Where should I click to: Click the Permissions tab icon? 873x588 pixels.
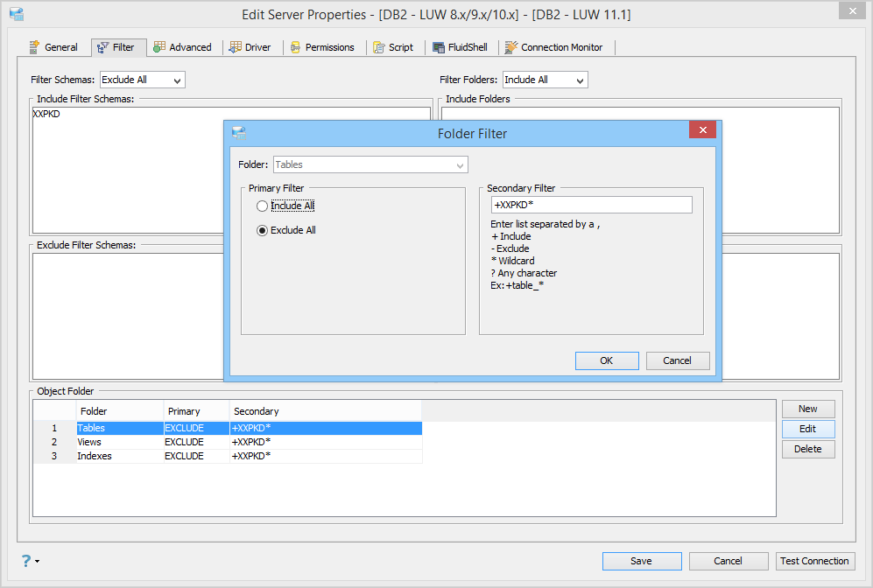[296, 47]
